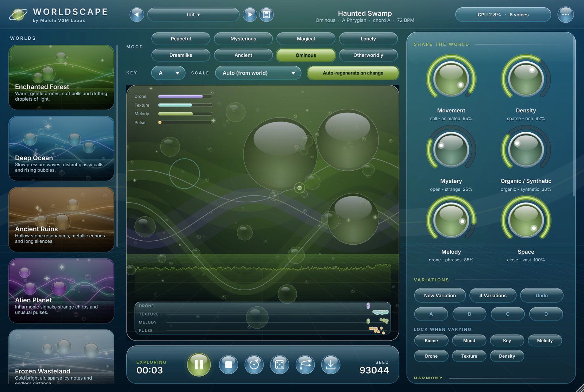Click the Pulse level bar

[x=185, y=123]
